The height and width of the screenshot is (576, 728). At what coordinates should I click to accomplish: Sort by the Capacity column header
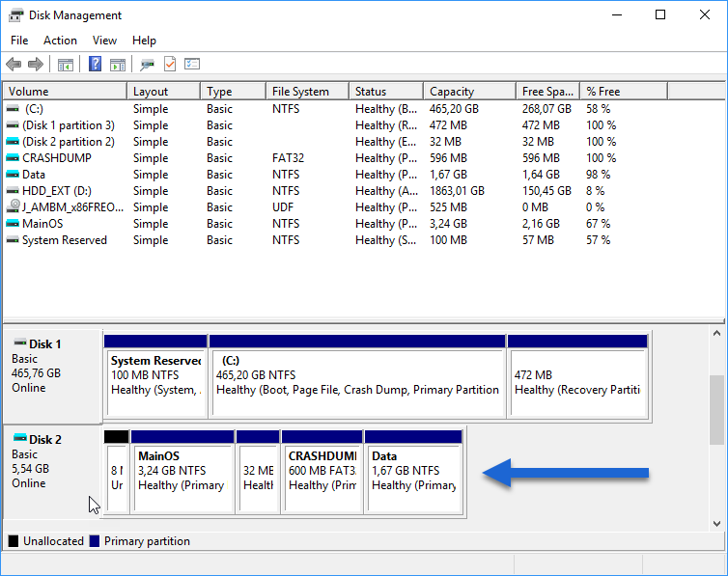(x=470, y=92)
